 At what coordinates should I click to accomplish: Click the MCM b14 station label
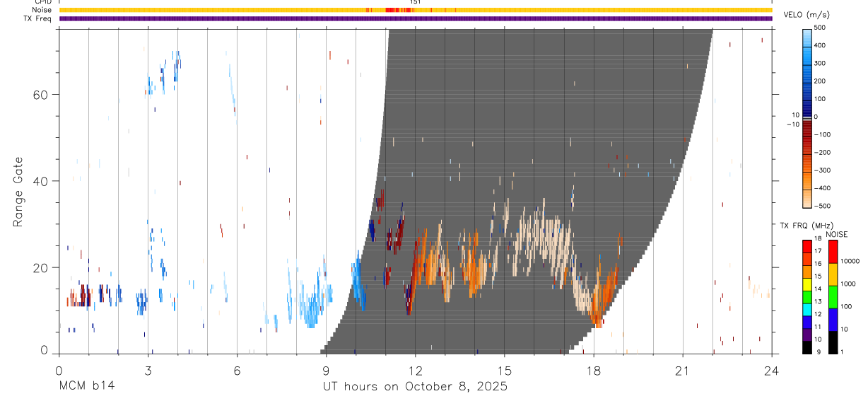(x=86, y=386)
